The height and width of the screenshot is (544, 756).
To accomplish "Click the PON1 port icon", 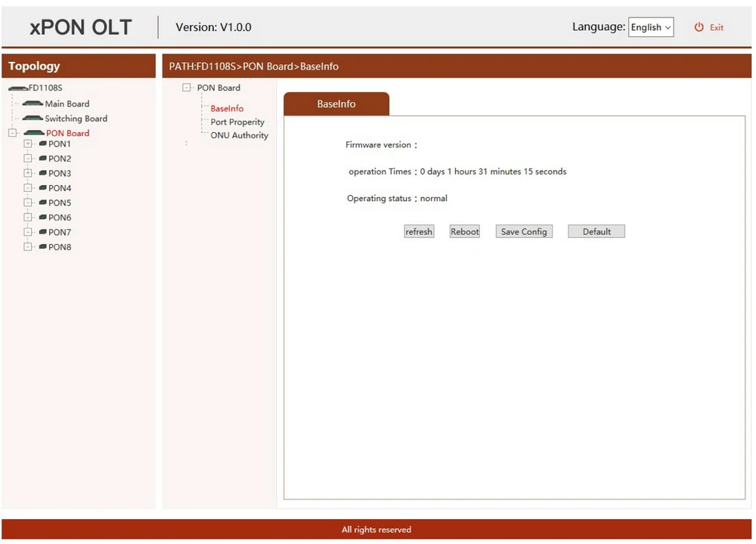I will click(42, 144).
